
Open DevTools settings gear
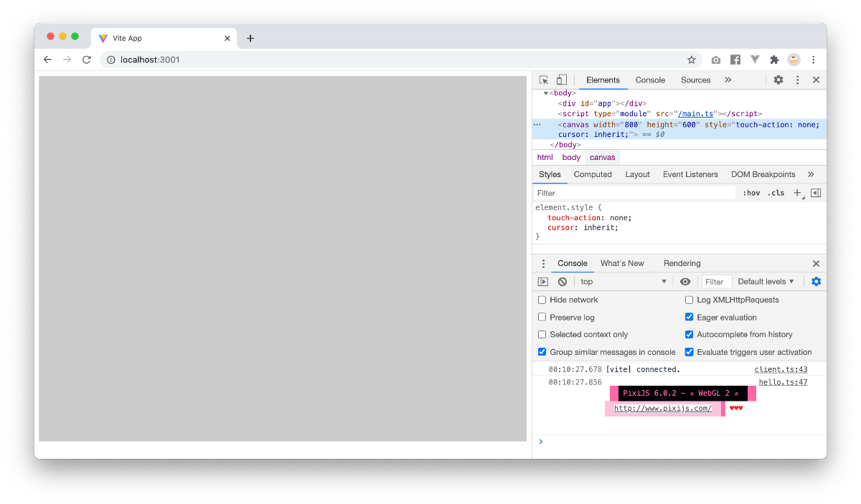[x=778, y=80]
